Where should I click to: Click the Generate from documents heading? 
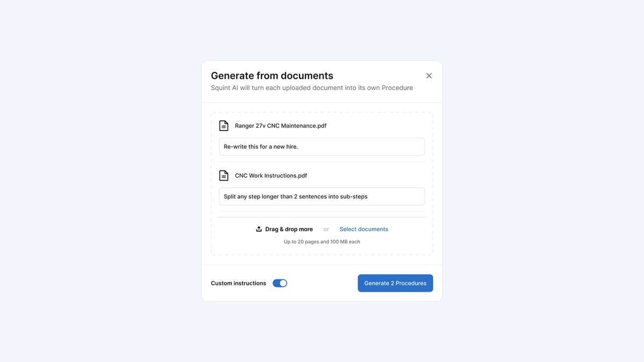(x=272, y=76)
